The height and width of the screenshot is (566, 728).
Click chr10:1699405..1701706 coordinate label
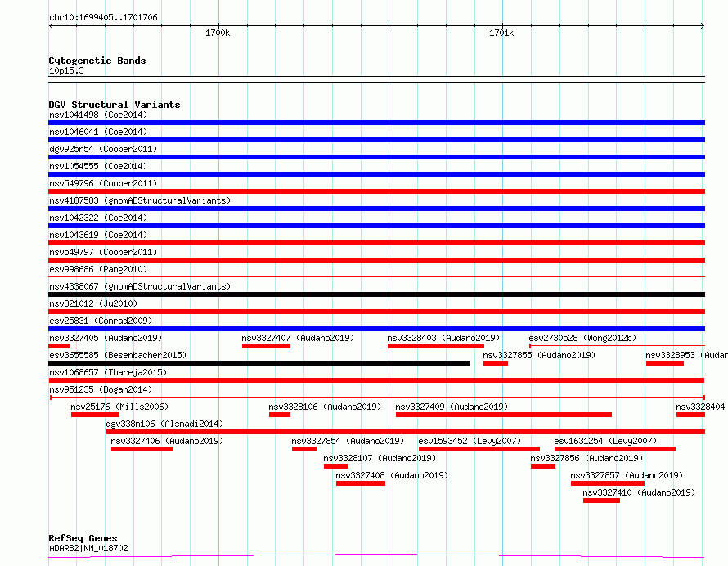[x=104, y=18]
